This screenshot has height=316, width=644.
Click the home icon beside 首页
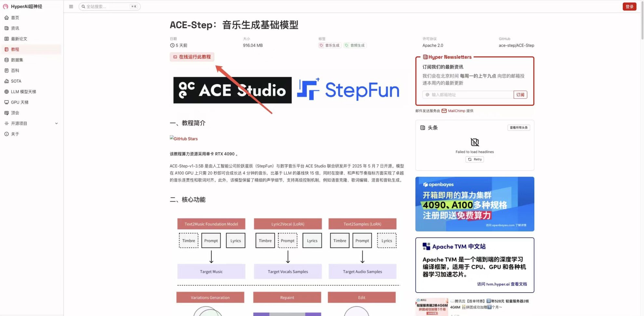pos(7,18)
